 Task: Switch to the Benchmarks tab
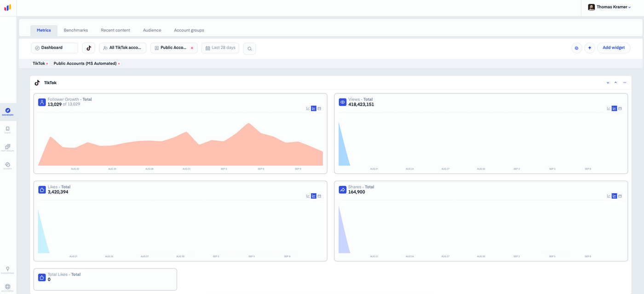tap(76, 30)
